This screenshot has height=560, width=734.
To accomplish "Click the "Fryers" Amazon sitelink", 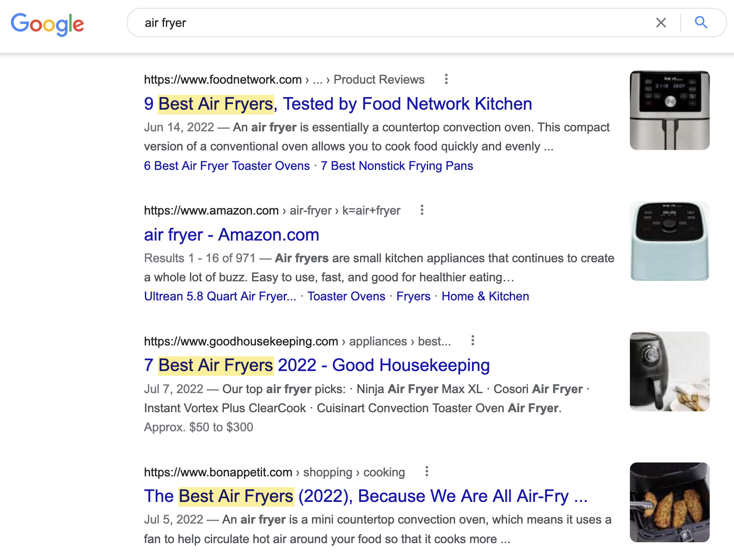I will (x=413, y=296).
